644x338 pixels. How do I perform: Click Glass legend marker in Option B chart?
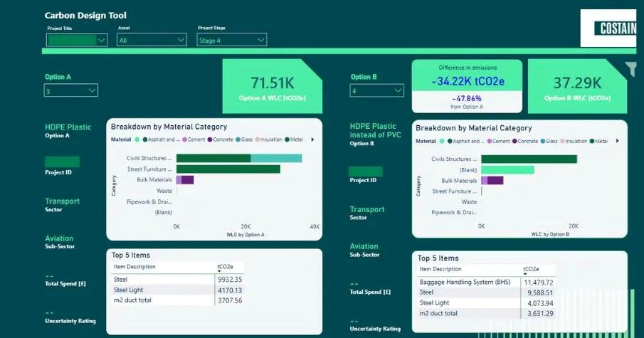542,141
